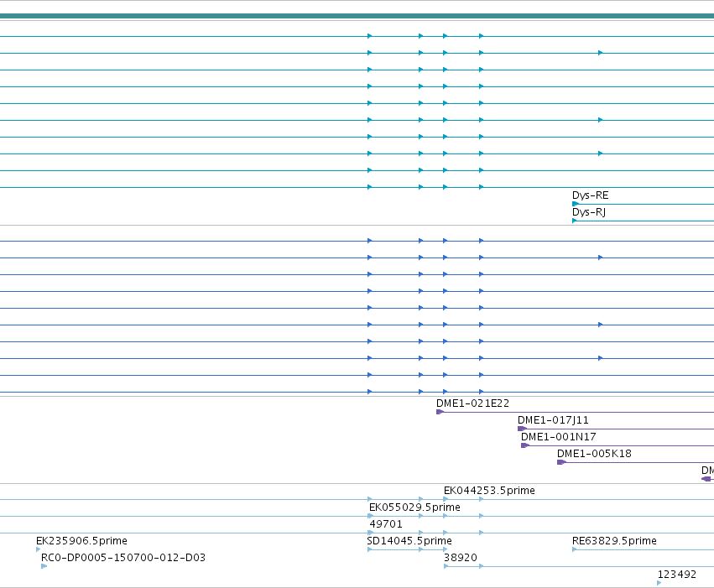Click the DME1-021E22 clone label
Image resolution: width=714 pixels, height=588 pixels.
pyautogui.click(x=472, y=403)
